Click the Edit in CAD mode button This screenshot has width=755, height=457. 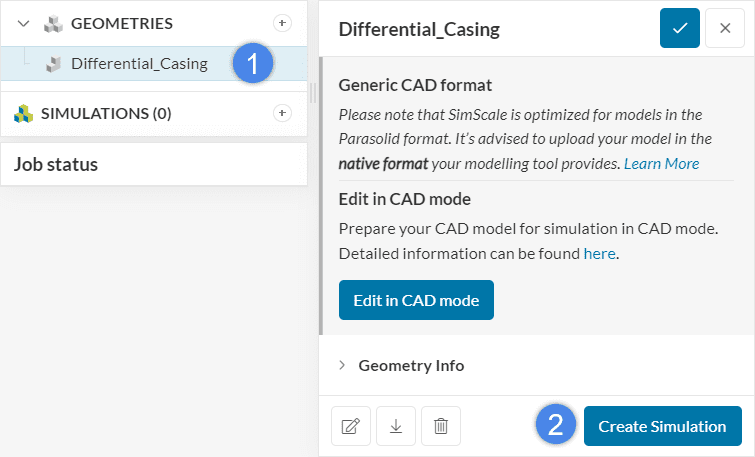(x=416, y=300)
